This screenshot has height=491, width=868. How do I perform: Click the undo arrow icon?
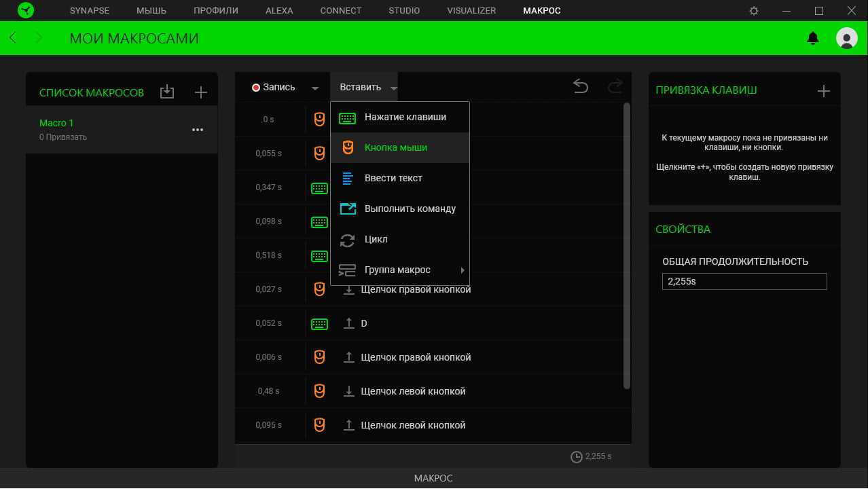(580, 86)
